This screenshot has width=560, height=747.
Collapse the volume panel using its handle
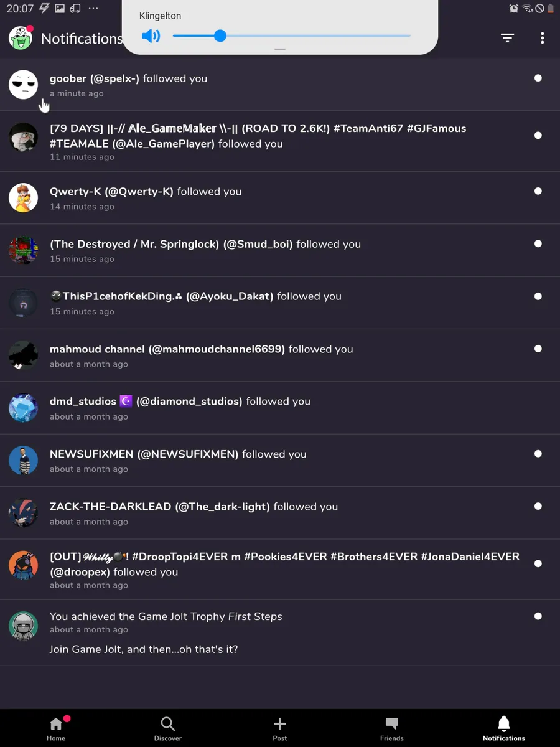pyautogui.click(x=280, y=49)
